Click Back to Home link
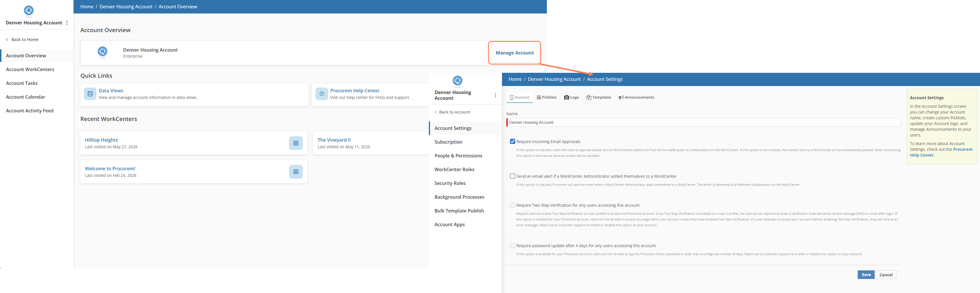This screenshot has width=980, height=293. click(25, 40)
